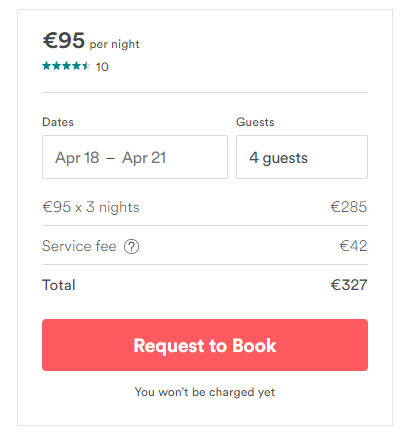Click the first rating star

47,66
